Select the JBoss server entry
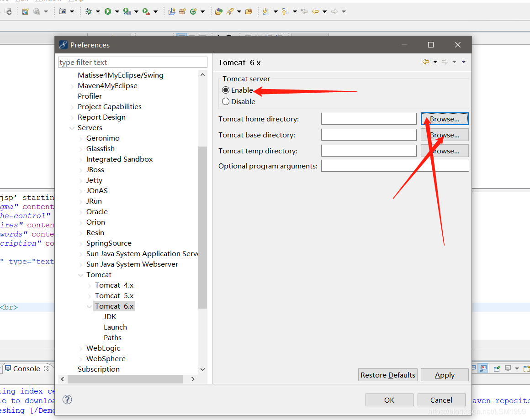This screenshot has height=420, width=530. click(x=95, y=169)
